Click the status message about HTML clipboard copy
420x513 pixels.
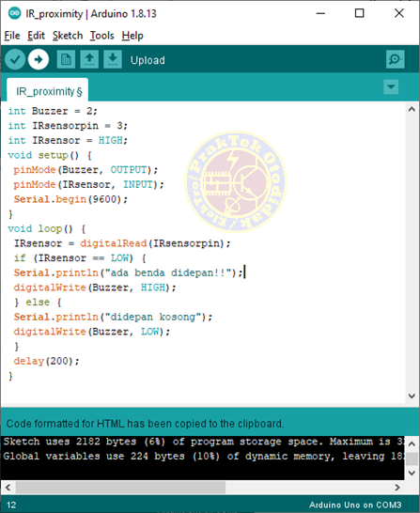coord(145,424)
